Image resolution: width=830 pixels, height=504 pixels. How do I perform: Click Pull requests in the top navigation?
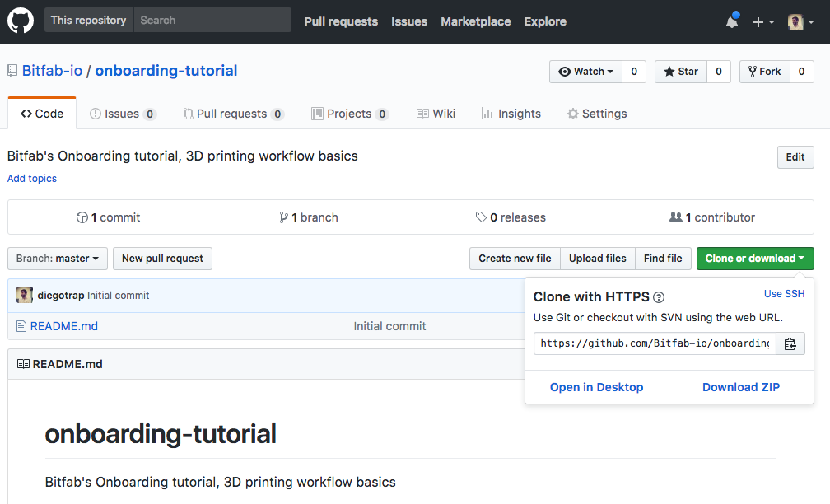(x=341, y=21)
